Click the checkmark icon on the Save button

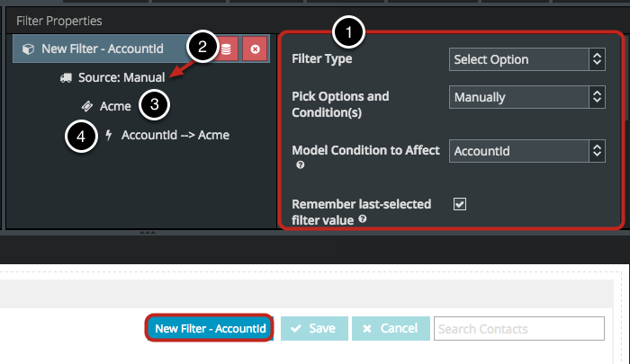coord(296,329)
